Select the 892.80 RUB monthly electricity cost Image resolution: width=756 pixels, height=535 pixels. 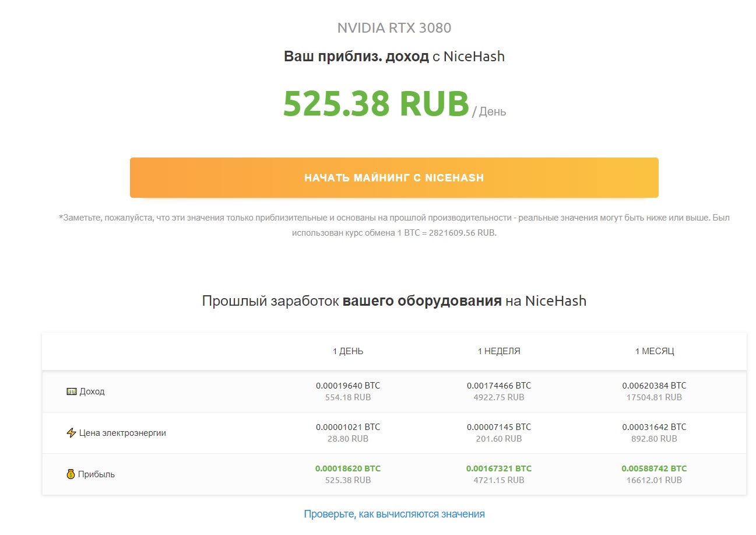tap(655, 439)
